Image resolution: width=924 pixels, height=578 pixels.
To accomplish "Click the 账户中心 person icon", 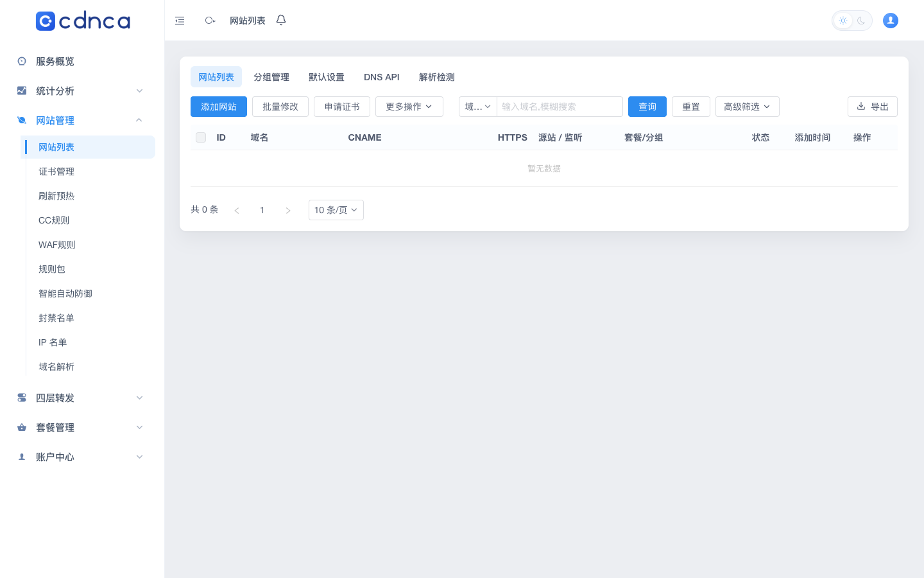I will pos(22,457).
